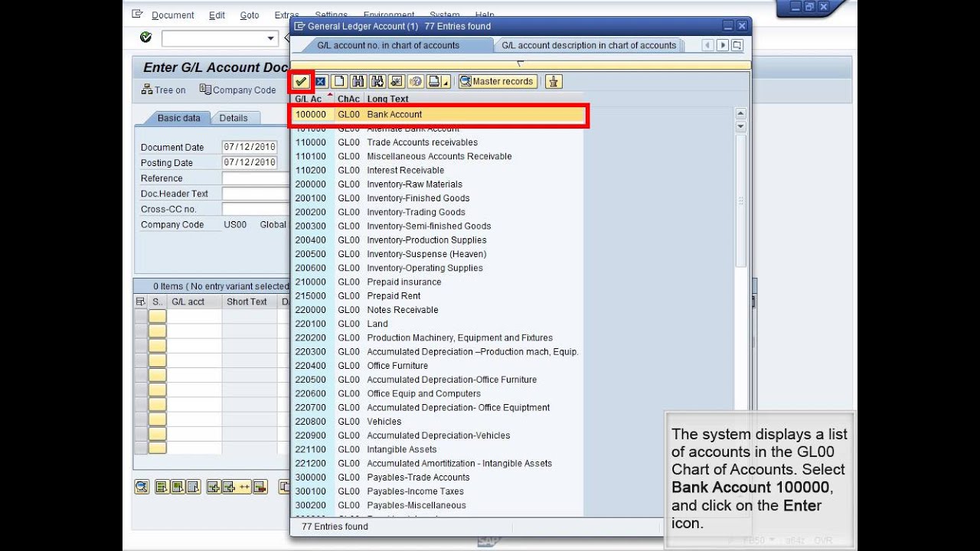The image size is (980, 551).
Task: Select the Basic data tab
Action: [179, 118]
